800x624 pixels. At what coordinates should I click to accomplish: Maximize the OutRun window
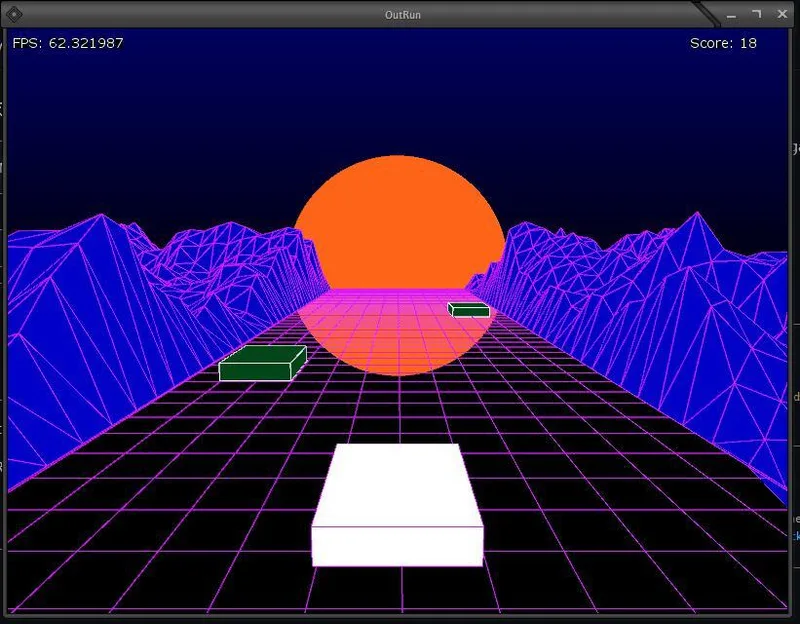(x=757, y=14)
